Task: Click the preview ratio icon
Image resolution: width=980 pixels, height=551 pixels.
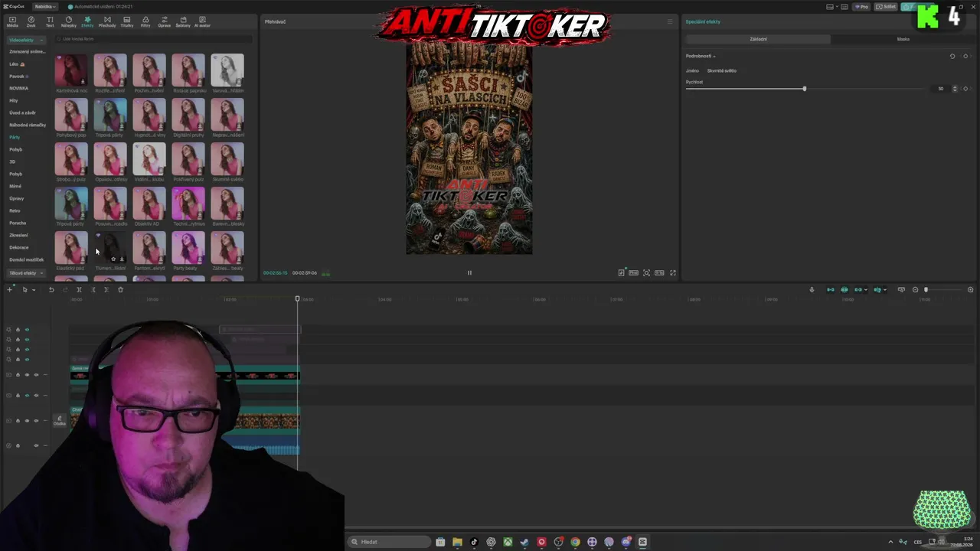Action: pos(659,272)
